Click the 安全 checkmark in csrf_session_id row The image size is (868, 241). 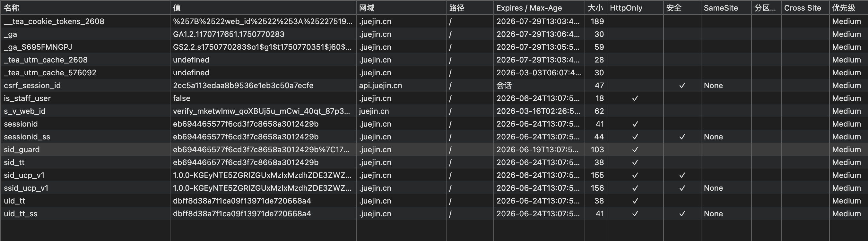(682, 86)
